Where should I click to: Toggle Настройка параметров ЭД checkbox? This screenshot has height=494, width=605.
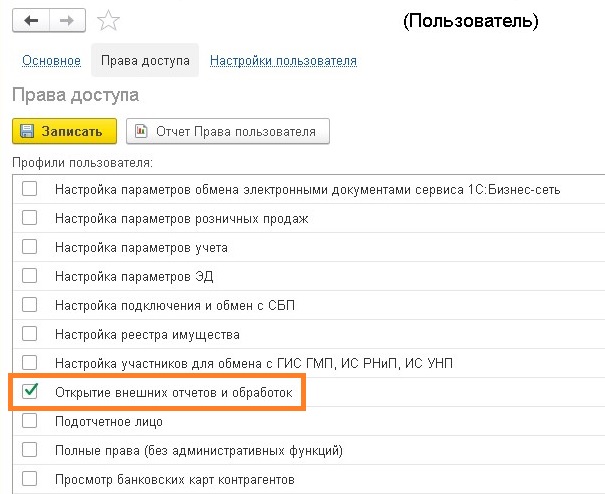click(x=30, y=276)
